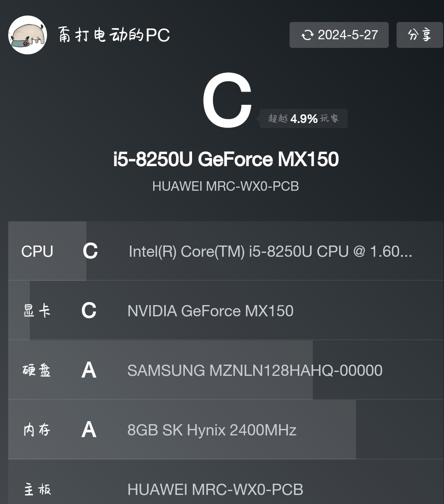Select the CPU row label
The height and width of the screenshot is (504, 444).
(x=37, y=252)
